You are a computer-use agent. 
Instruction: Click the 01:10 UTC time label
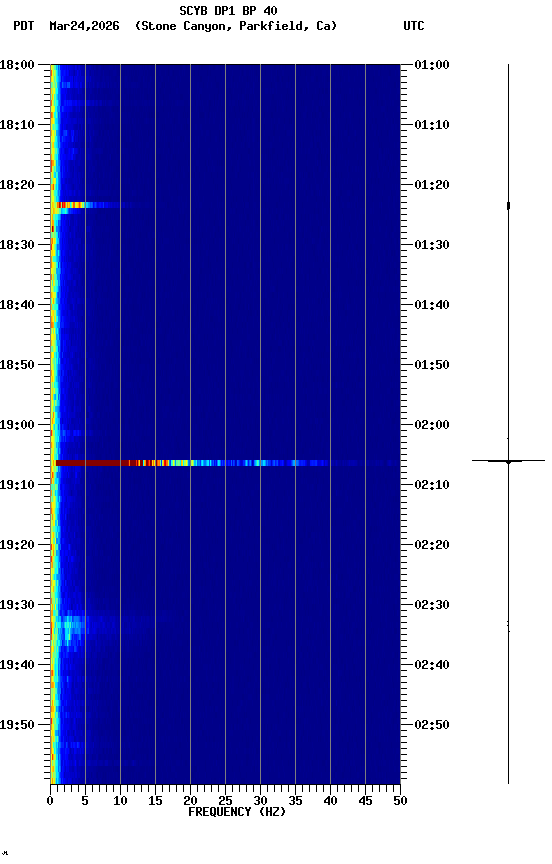click(x=432, y=125)
